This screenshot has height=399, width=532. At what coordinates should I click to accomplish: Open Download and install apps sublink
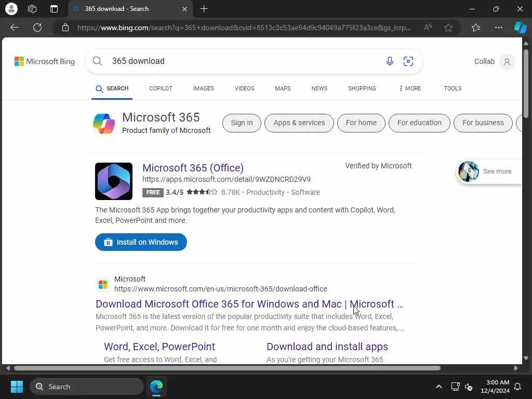click(327, 347)
